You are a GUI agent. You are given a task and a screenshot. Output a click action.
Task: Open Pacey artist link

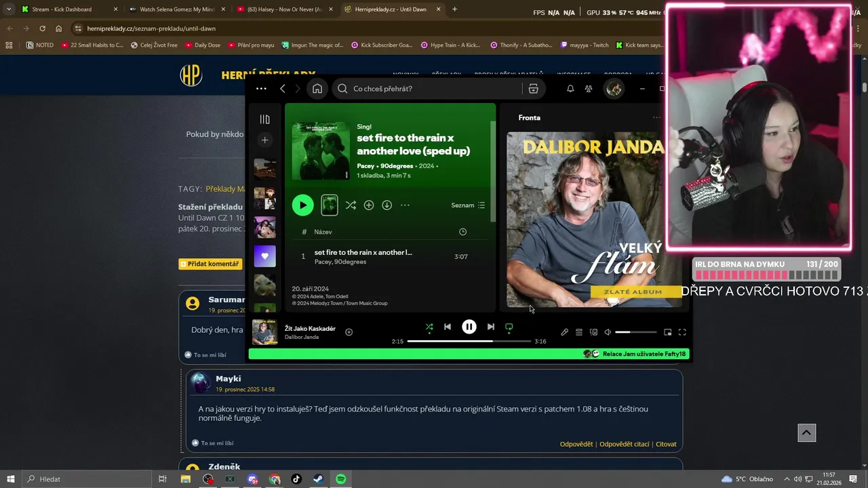coord(366,166)
